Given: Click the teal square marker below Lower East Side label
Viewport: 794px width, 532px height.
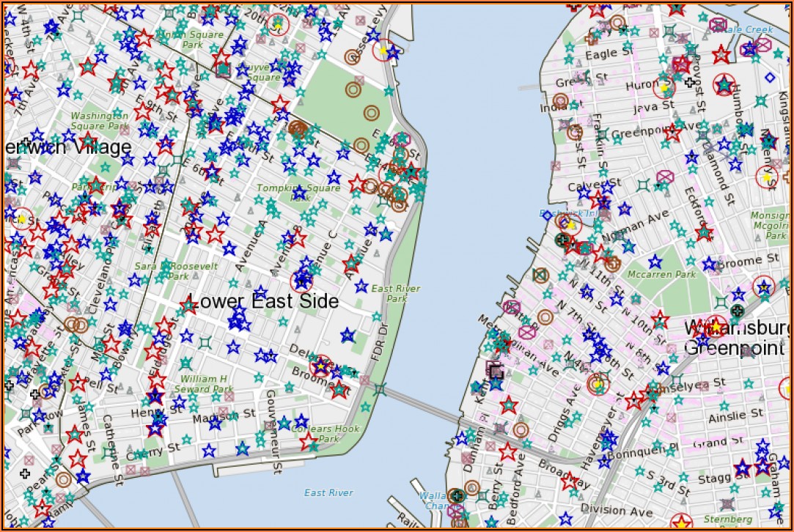Looking at the screenshot, I should [x=205, y=343].
